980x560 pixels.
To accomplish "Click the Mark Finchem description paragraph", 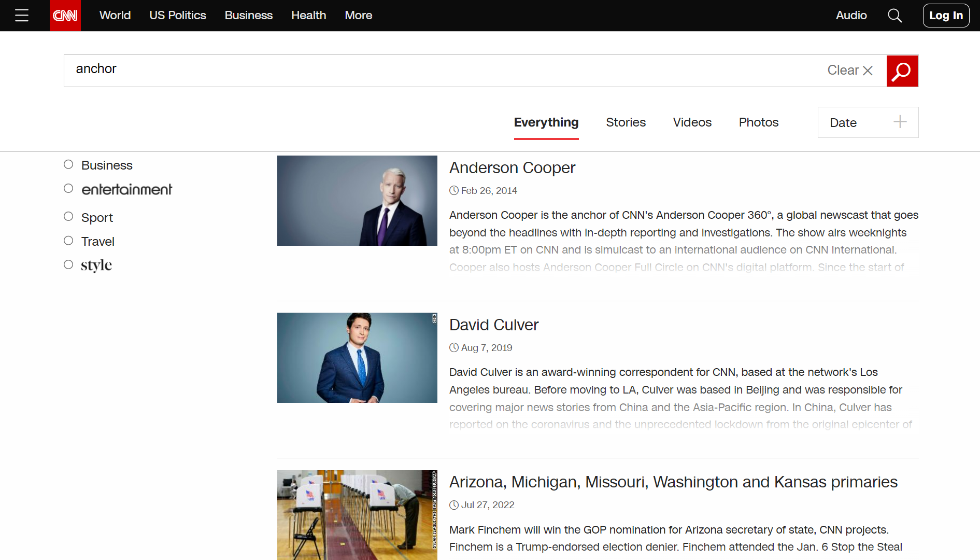I will pos(676,538).
